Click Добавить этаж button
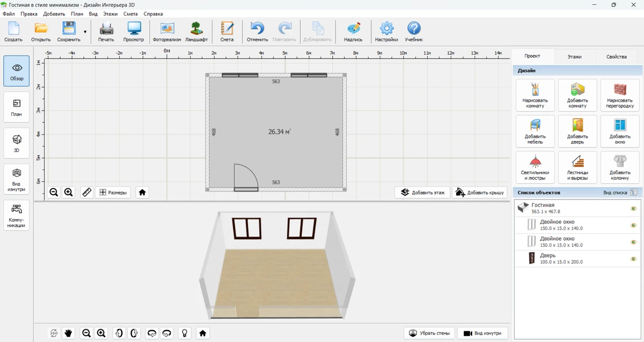The width and height of the screenshot is (644, 342). click(422, 192)
